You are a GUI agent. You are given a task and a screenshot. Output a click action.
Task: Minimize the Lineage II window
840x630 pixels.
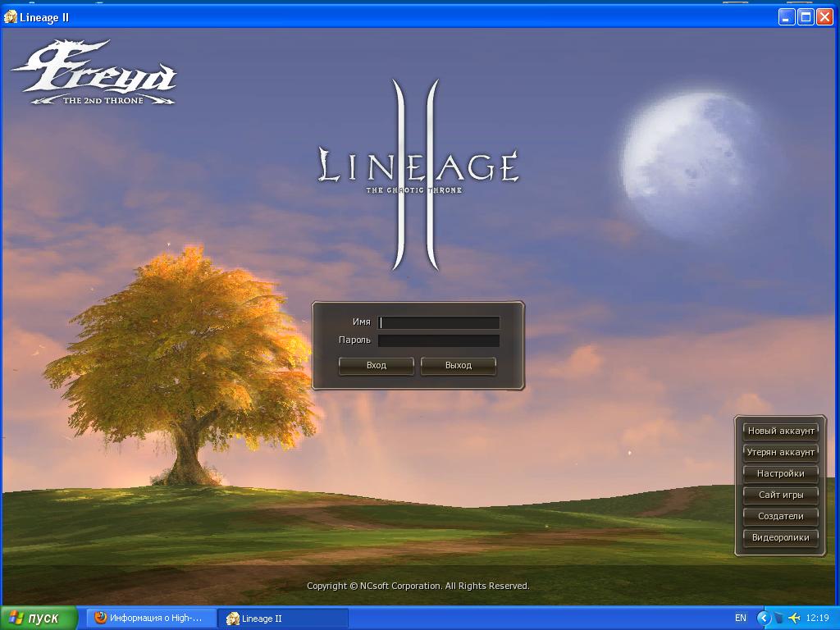coord(787,17)
